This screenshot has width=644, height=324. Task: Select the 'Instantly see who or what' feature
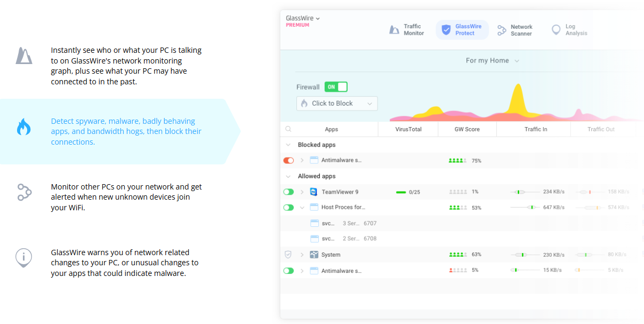[x=126, y=66]
